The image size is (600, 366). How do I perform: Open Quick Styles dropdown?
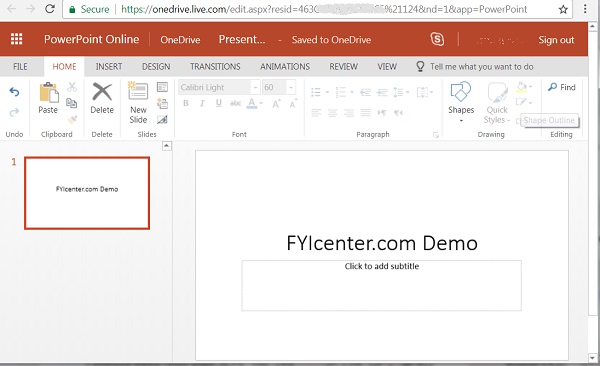coord(497,103)
